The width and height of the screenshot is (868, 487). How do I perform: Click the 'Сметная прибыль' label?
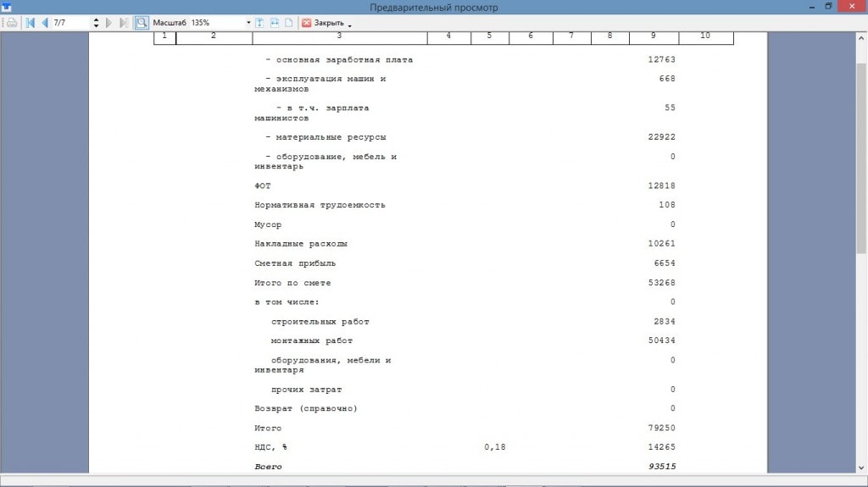295,263
